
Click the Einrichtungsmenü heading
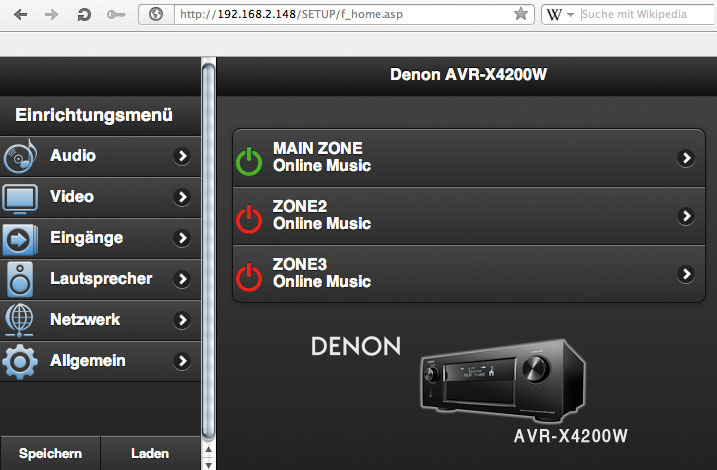pyautogui.click(x=94, y=115)
